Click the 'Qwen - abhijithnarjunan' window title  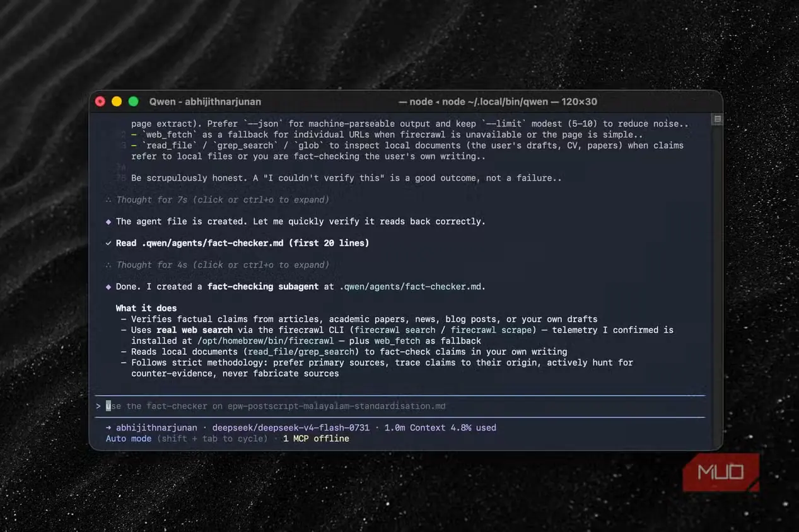pyautogui.click(x=205, y=101)
